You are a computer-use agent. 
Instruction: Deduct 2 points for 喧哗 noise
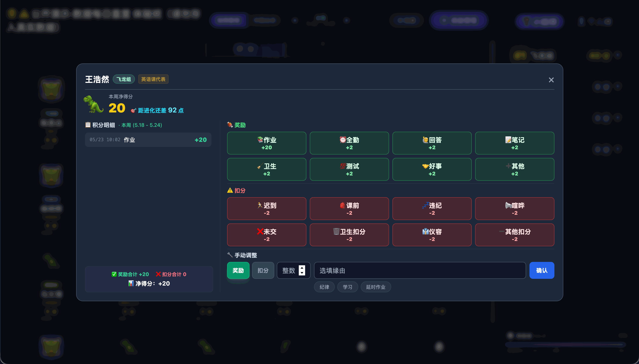point(514,208)
